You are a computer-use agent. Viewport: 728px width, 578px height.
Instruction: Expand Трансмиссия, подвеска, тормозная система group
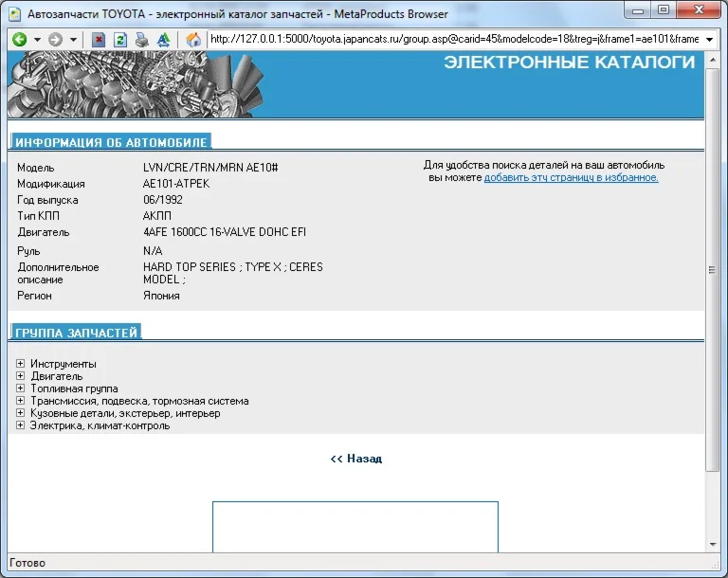(x=21, y=401)
